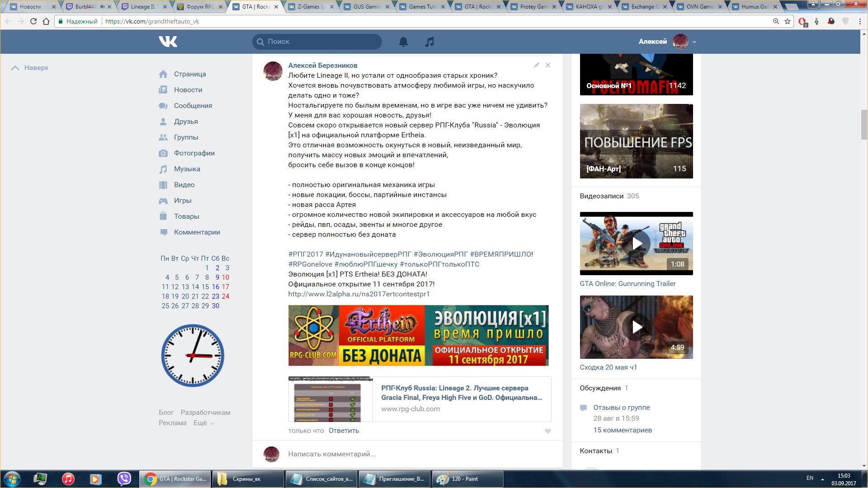
Task: Play the GTA Online Gunrunning Trailer video
Action: coord(636,244)
